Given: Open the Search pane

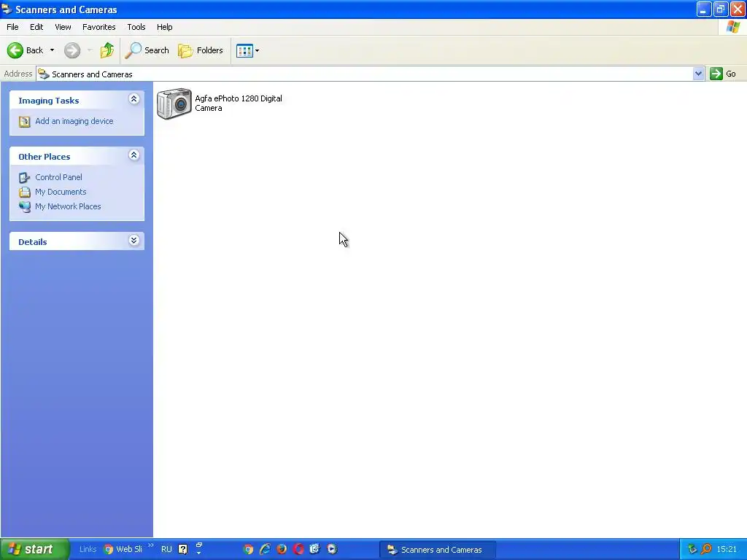Looking at the screenshot, I should coord(147,50).
